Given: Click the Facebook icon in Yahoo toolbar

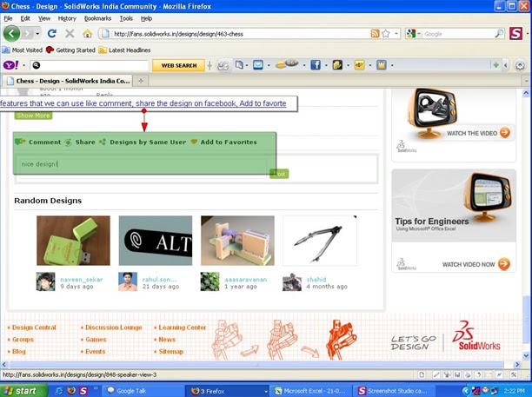Looking at the screenshot, I should click(316, 65).
